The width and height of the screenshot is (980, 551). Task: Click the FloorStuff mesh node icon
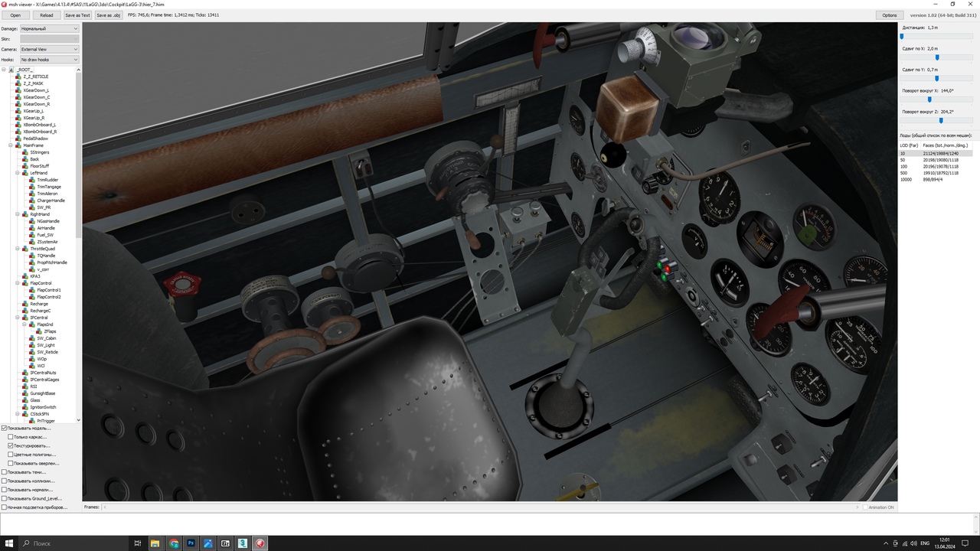(25, 166)
